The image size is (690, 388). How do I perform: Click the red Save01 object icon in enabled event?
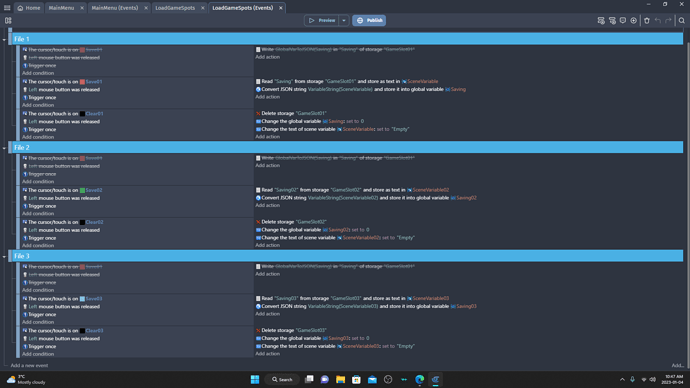[x=82, y=82]
